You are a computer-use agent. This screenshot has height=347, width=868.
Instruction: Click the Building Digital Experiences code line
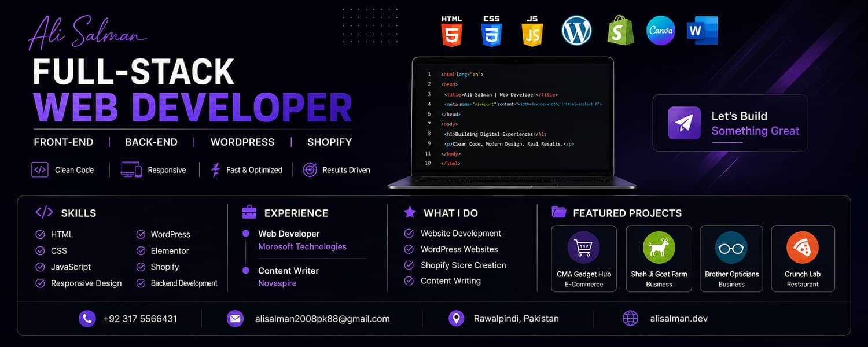tap(495, 134)
